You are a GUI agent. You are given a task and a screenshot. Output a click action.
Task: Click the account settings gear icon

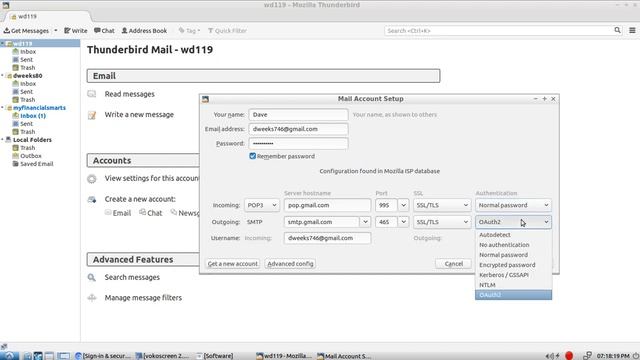point(92,179)
